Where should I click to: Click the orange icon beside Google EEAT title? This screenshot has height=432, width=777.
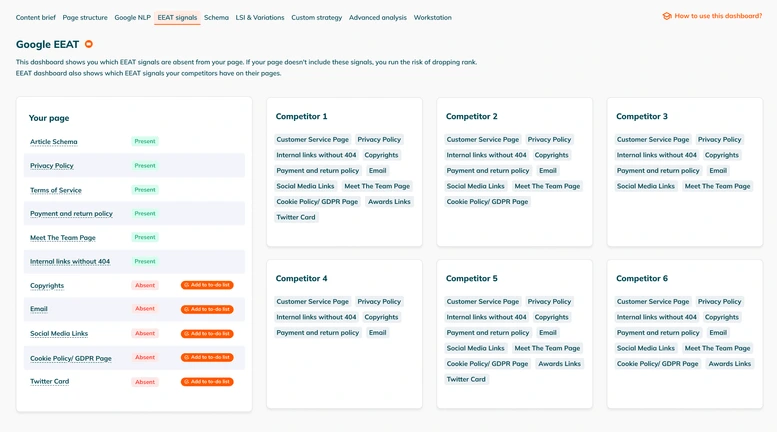tap(89, 44)
